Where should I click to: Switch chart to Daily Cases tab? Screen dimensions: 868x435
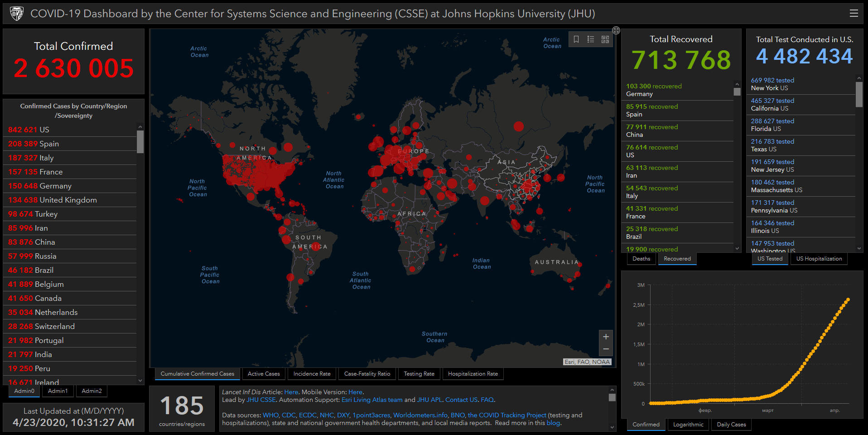click(x=731, y=425)
